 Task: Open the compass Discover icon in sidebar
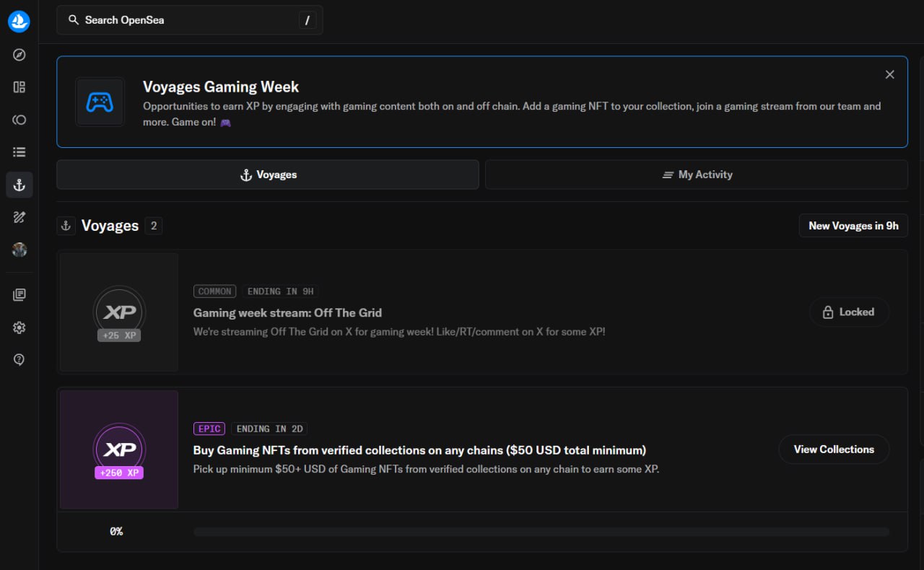click(19, 55)
